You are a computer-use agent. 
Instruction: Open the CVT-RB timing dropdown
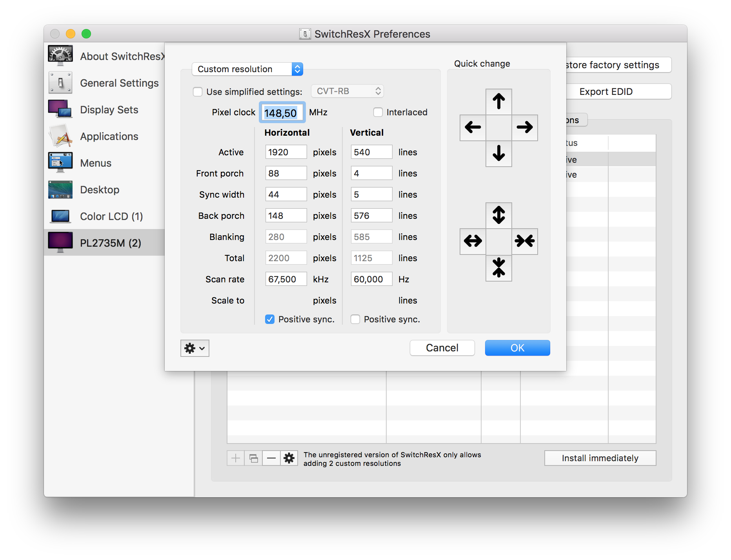(x=347, y=91)
